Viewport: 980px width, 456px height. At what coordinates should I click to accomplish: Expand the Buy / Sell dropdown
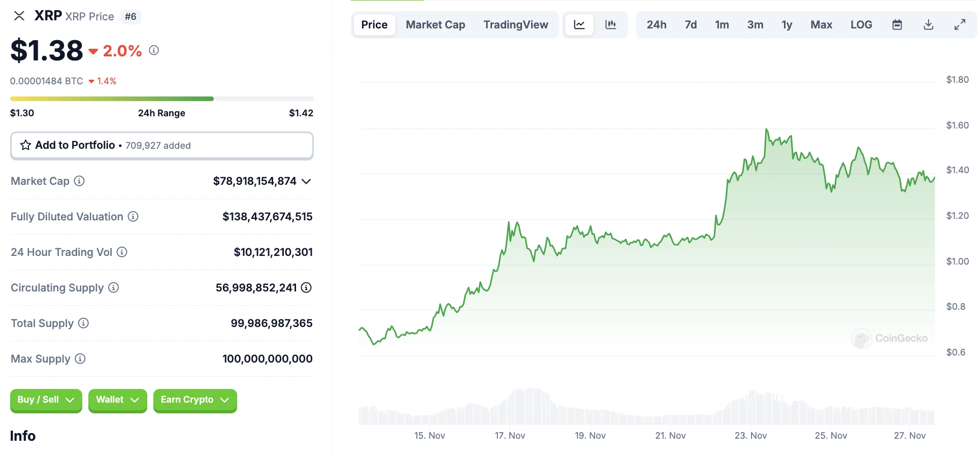46,400
